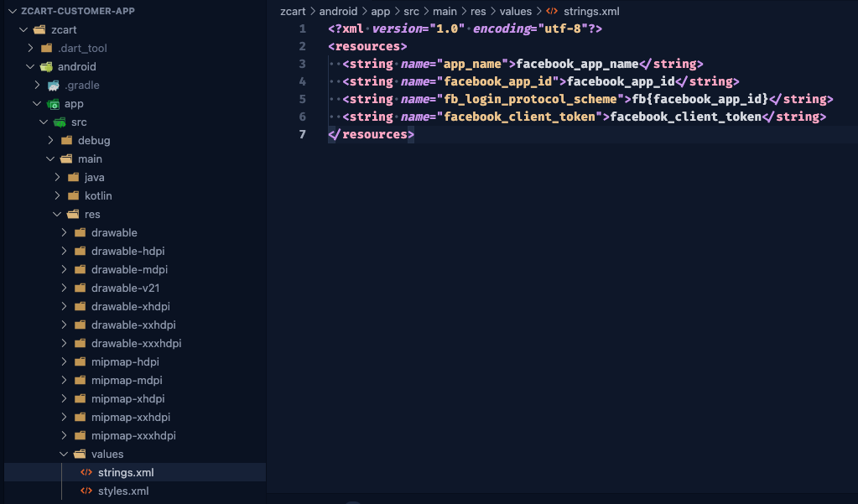Click the green app folder icon

53,104
